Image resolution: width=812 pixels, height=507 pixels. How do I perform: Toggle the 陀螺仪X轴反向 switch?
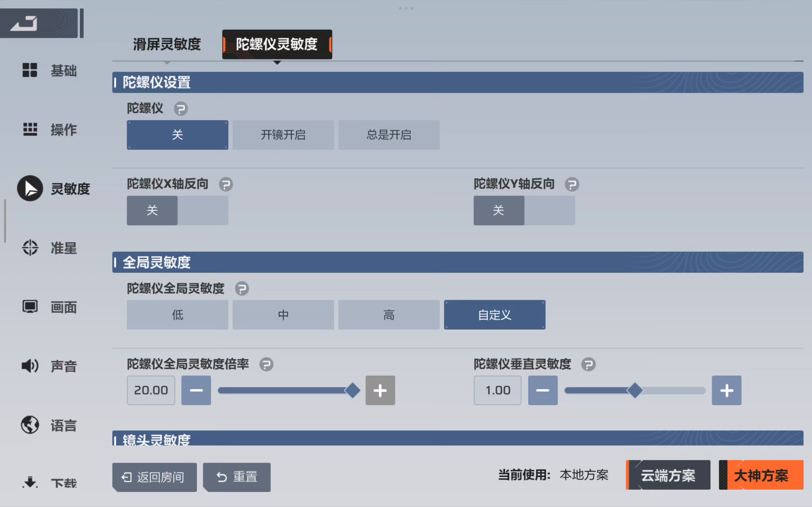178,211
